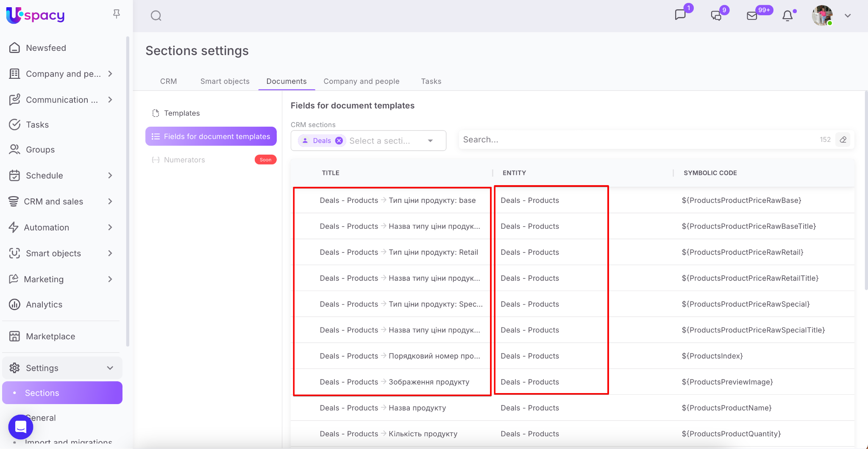Open the chat messages icon with badge 1
Viewport: 868px width, 449px height.
680,15
